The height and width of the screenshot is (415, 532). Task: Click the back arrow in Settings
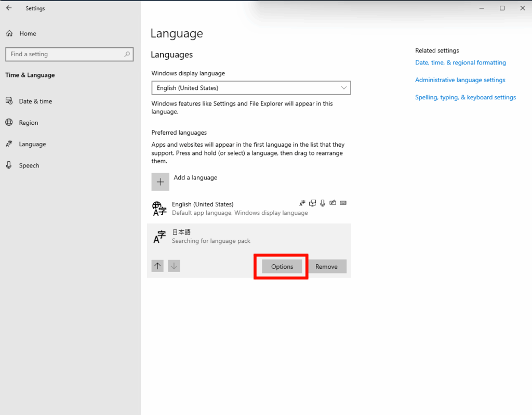9,8
